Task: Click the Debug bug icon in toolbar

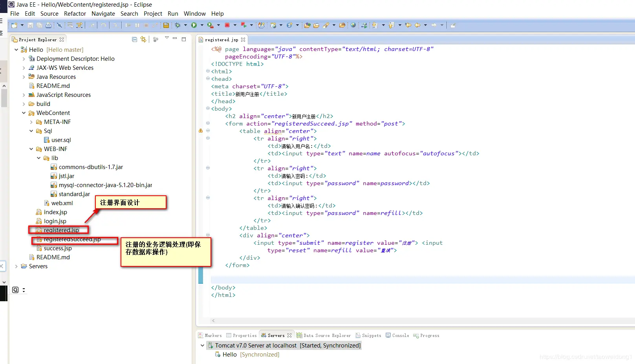Action: click(x=178, y=25)
